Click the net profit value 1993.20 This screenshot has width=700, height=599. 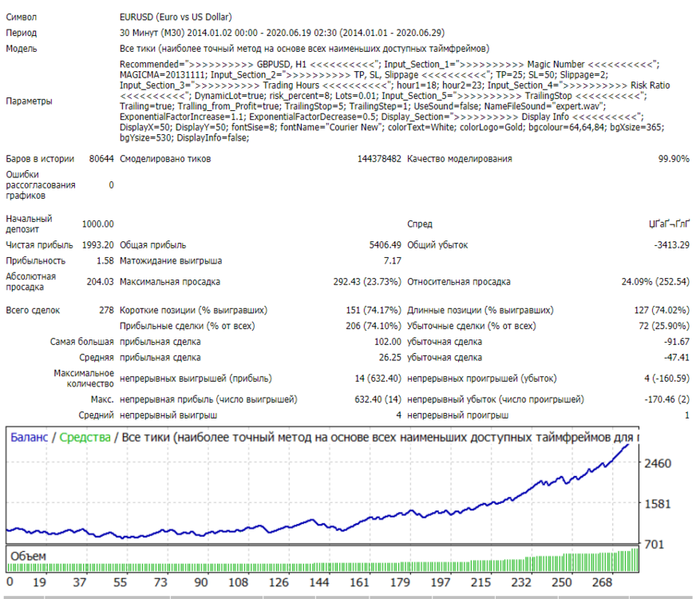(x=97, y=244)
